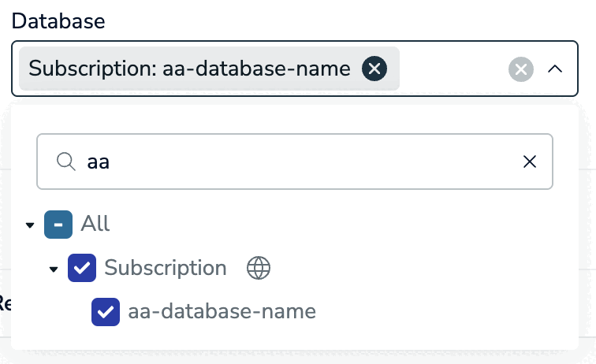Viewport: 596px width, 364px height.
Task: Clear all selected databases in the field
Action: tap(520, 69)
